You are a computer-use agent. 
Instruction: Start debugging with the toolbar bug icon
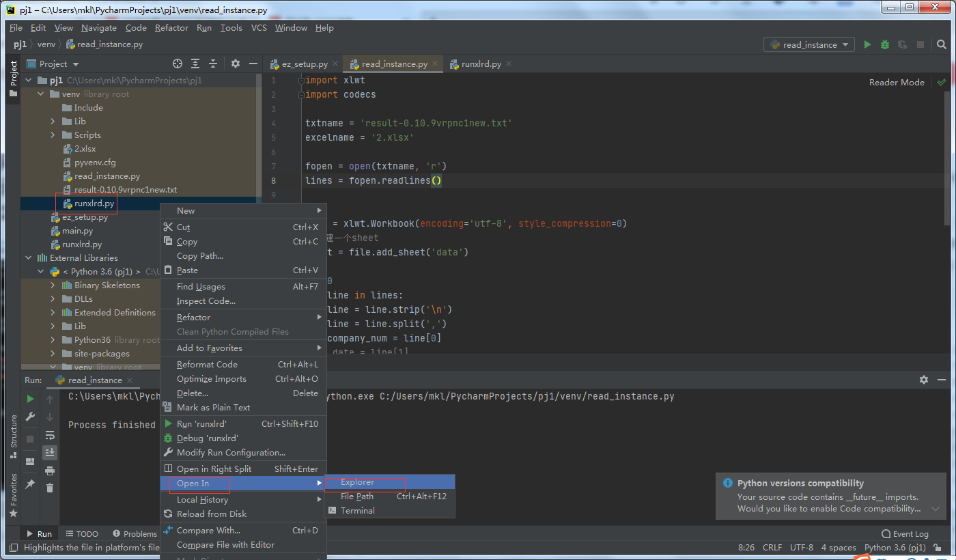point(885,44)
